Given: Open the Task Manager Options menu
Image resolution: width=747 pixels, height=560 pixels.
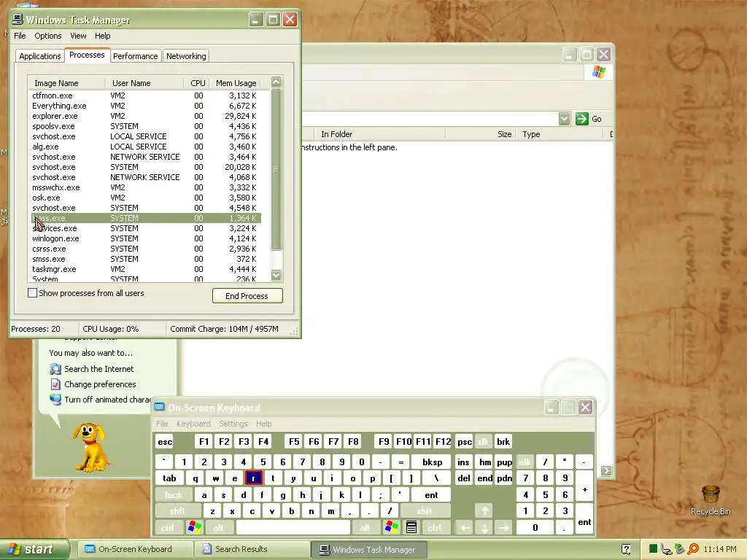Looking at the screenshot, I should click(x=47, y=36).
